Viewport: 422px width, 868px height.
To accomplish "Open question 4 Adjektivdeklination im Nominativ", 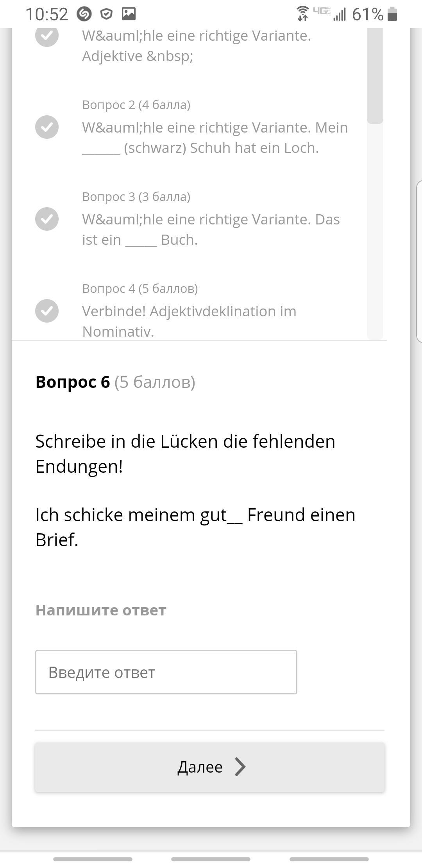I will [x=190, y=321].
